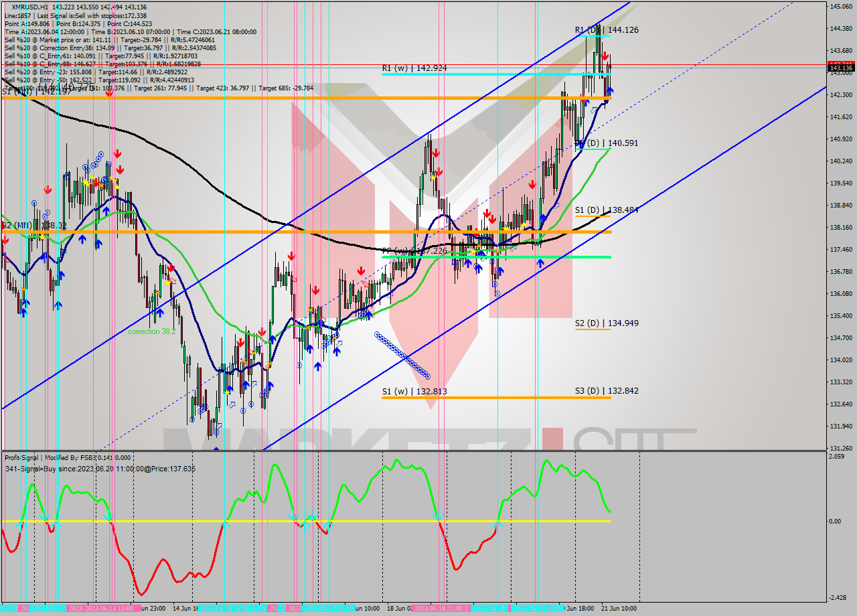Click the 131.260 price scale value
The width and height of the screenshot is (857, 616).
(841, 448)
